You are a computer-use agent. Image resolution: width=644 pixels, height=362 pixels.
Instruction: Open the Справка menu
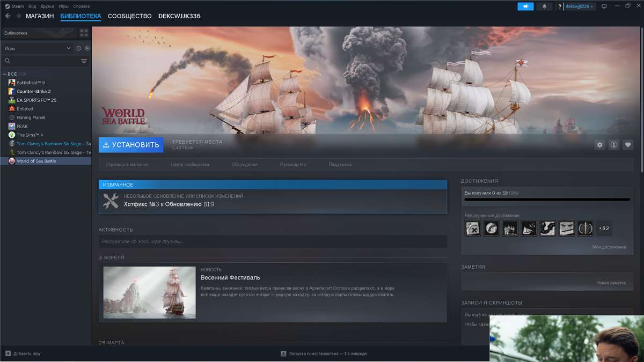tap(82, 6)
